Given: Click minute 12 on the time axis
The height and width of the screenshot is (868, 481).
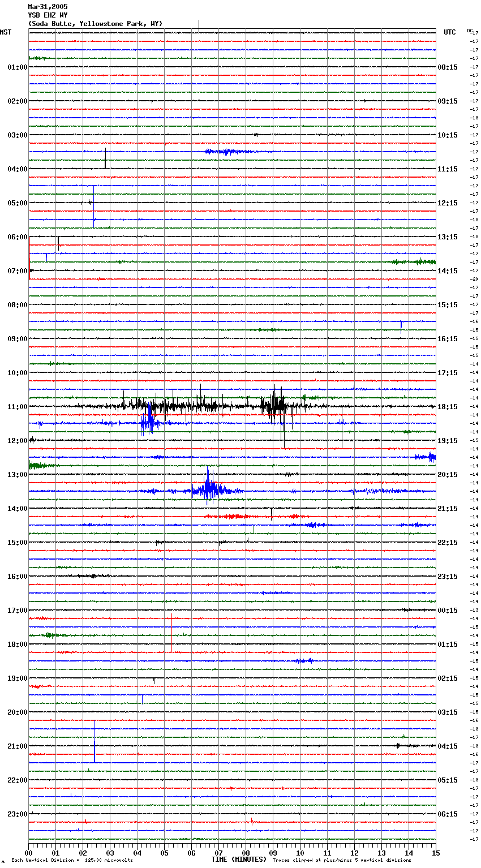Looking at the screenshot, I should point(355,853).
